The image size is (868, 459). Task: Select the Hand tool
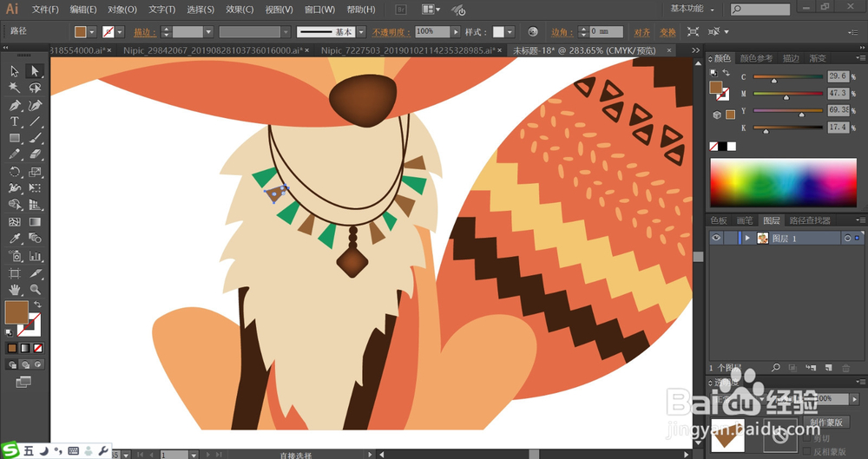pyautogui.click(x=15, y=289)
